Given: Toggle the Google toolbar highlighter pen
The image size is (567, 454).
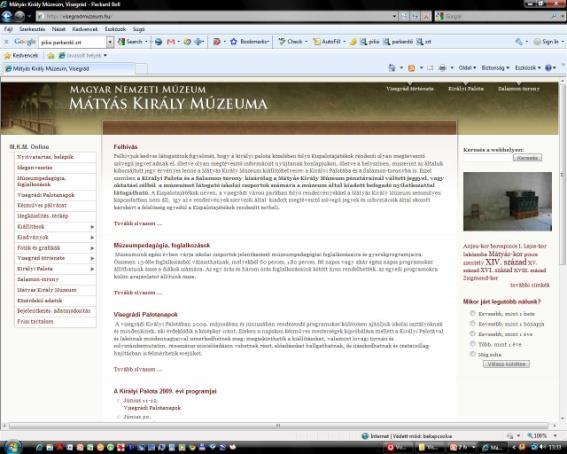Looking at the screenshot, I should [353, 42].
